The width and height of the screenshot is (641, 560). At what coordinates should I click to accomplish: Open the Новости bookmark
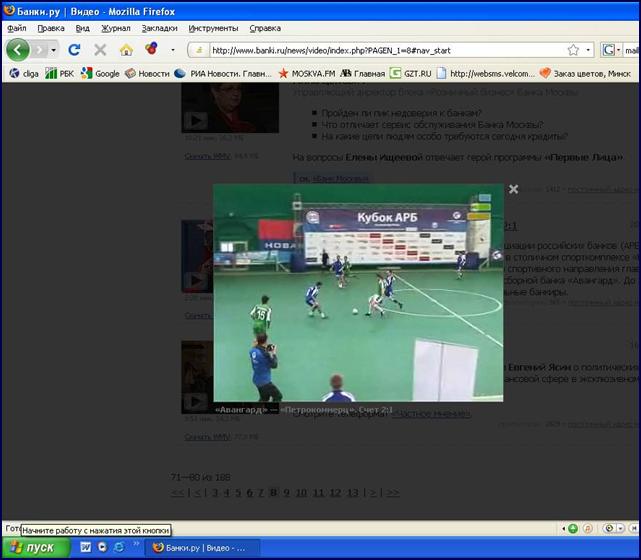147,74
